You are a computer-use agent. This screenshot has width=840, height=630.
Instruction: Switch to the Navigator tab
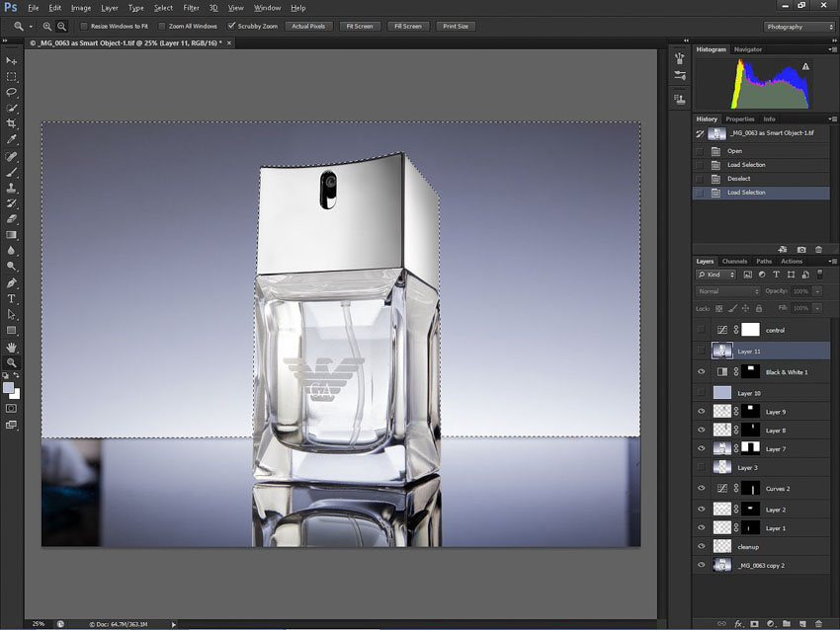coord(748,49)
